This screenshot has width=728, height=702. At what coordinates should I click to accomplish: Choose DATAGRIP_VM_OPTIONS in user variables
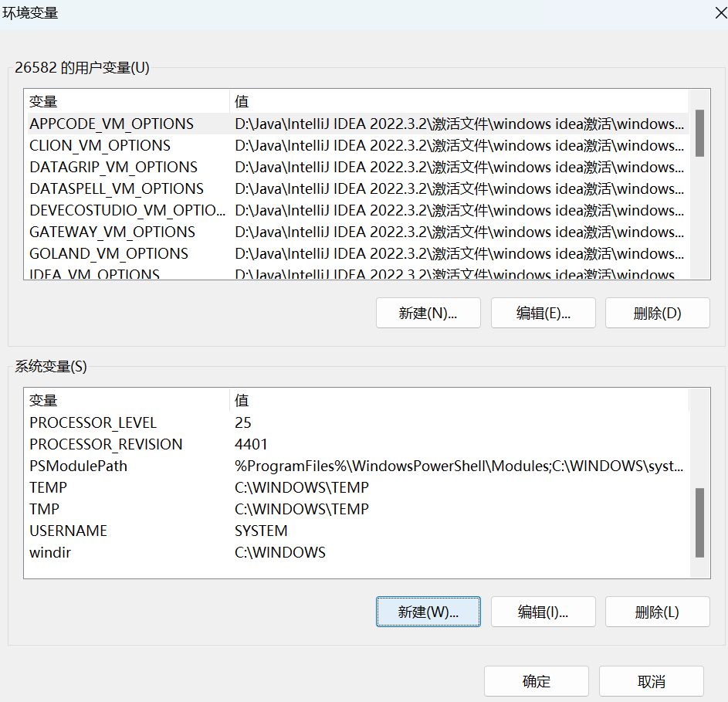(113, 167)
